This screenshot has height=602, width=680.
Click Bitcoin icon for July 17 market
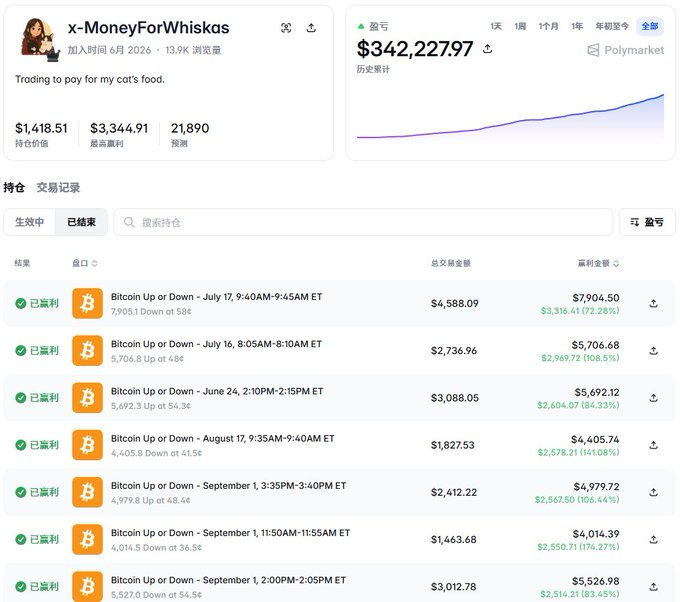pyautogui.click(x=88, y=304)
